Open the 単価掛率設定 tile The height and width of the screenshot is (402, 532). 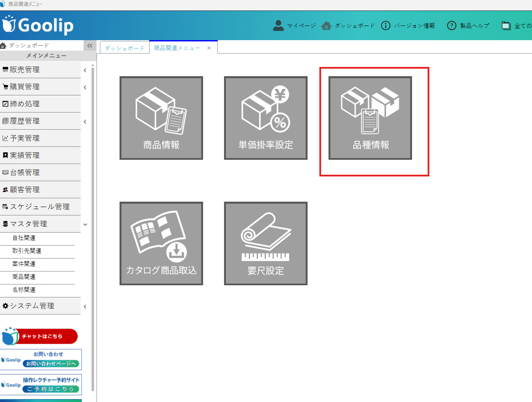click(x=266, y=118)
